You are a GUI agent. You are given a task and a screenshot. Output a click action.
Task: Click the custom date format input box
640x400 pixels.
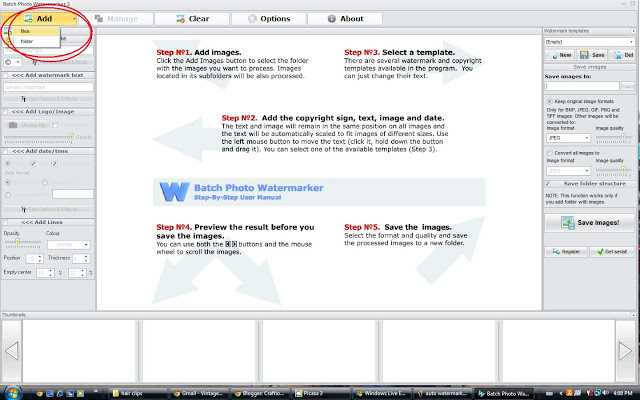tap(73, 194)
